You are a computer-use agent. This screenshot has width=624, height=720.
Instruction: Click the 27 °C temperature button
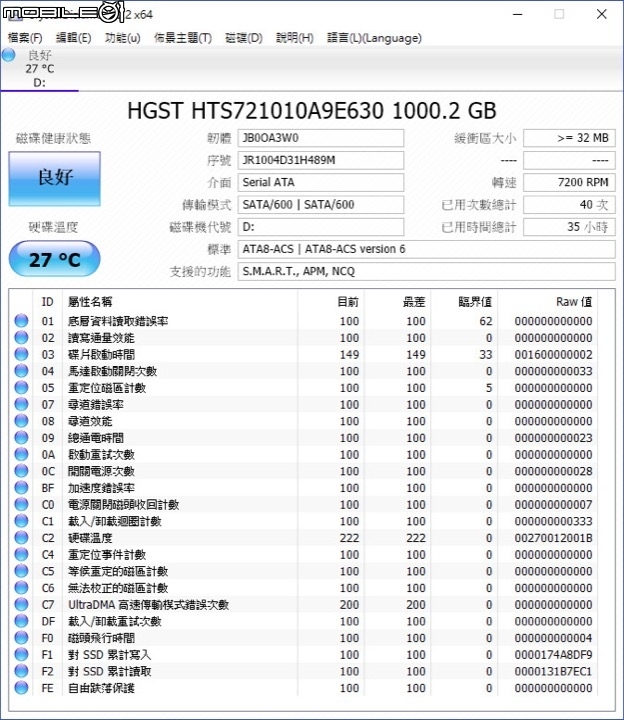[x=55, y=259]
